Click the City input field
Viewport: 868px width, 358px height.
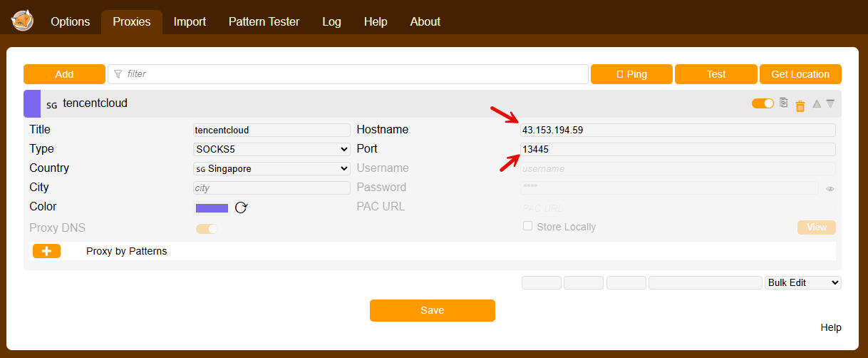(272, 188)
